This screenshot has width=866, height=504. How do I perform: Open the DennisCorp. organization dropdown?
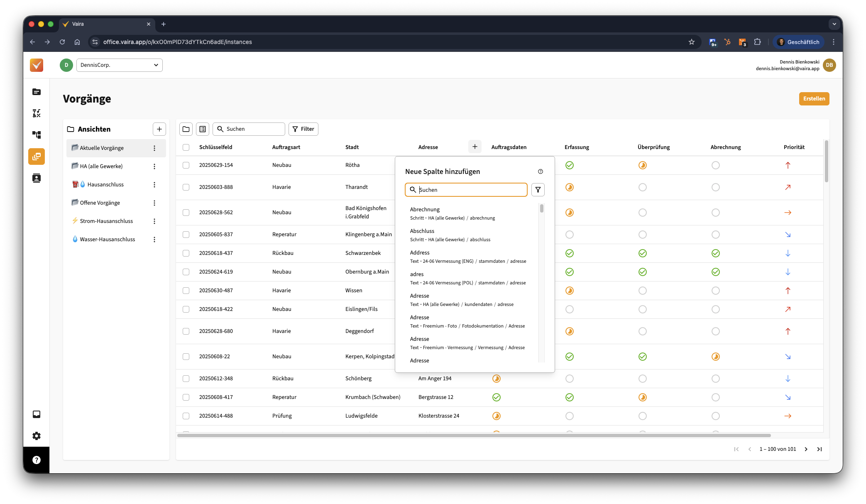(120, 65)
